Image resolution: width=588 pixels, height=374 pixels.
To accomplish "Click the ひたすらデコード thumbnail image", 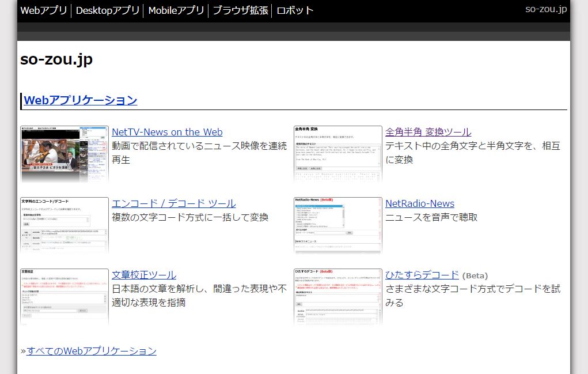I will pos(337,297).
